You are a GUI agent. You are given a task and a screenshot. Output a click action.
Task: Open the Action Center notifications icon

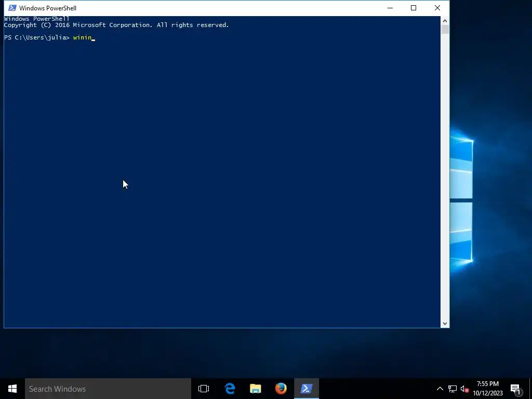coord(516,389)
